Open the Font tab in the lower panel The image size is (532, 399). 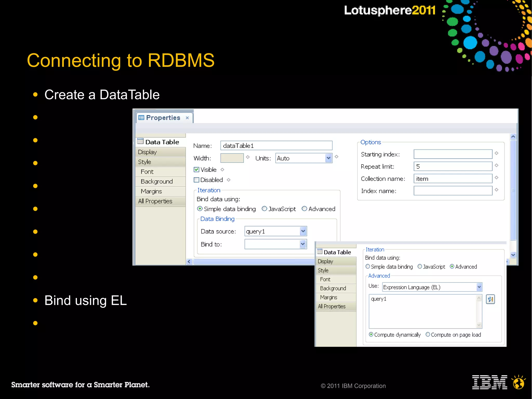tap(336, 279)
